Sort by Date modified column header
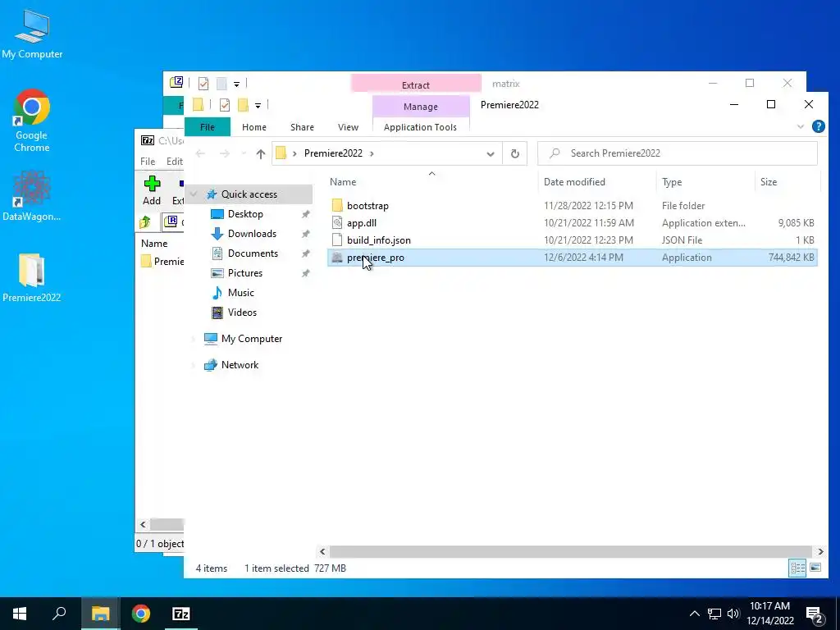 pos(574,182)
